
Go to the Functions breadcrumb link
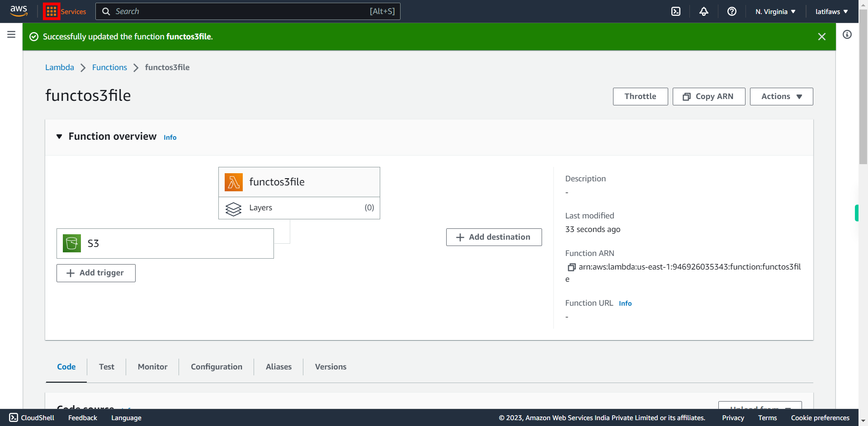[109, 67]
